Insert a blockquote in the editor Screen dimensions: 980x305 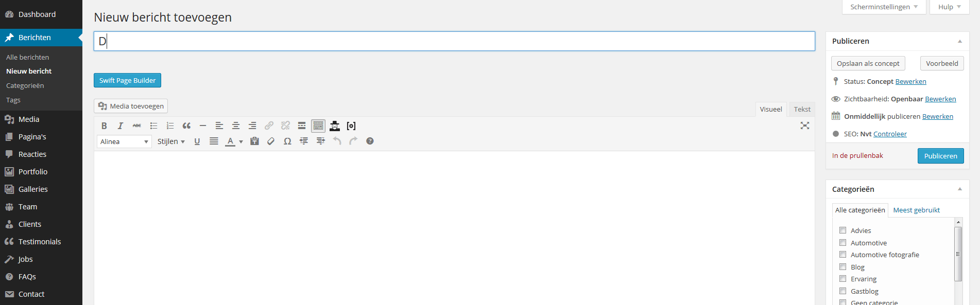tap(186, 125)
